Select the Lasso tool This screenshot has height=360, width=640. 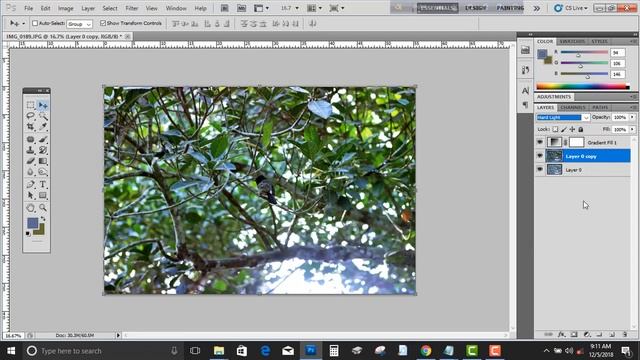(31, 116)
